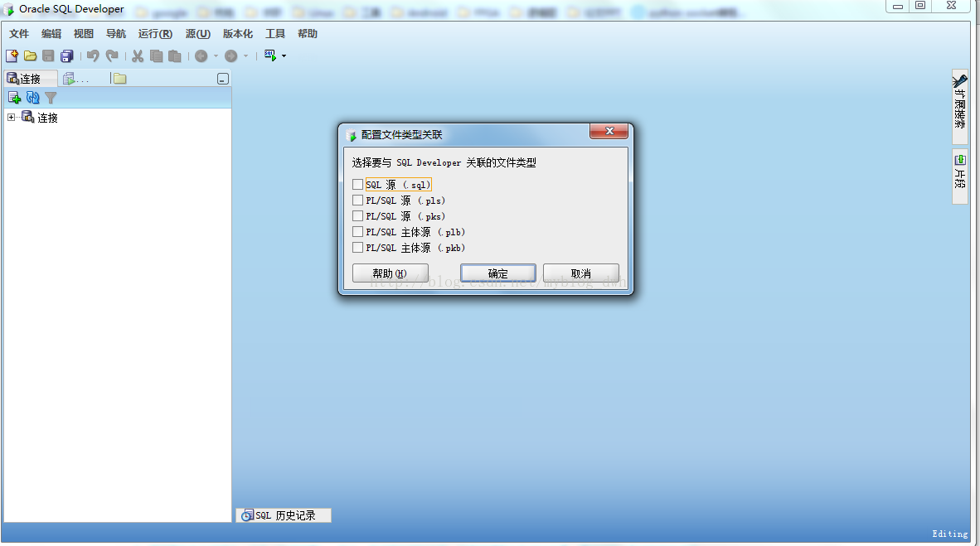Click the 取消 button
The height and width of the screenshot is (546, 980).
[581, 273]
